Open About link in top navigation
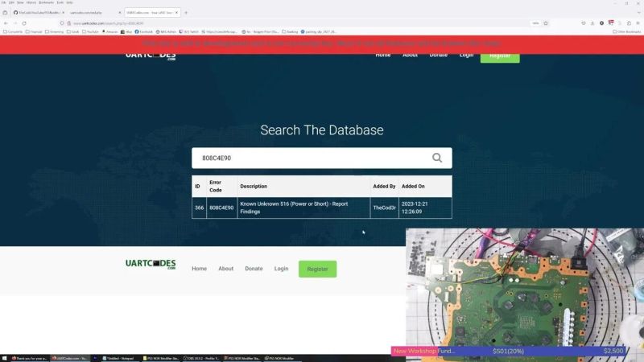Viewport: 644px width, 362px height. [410, 55]
